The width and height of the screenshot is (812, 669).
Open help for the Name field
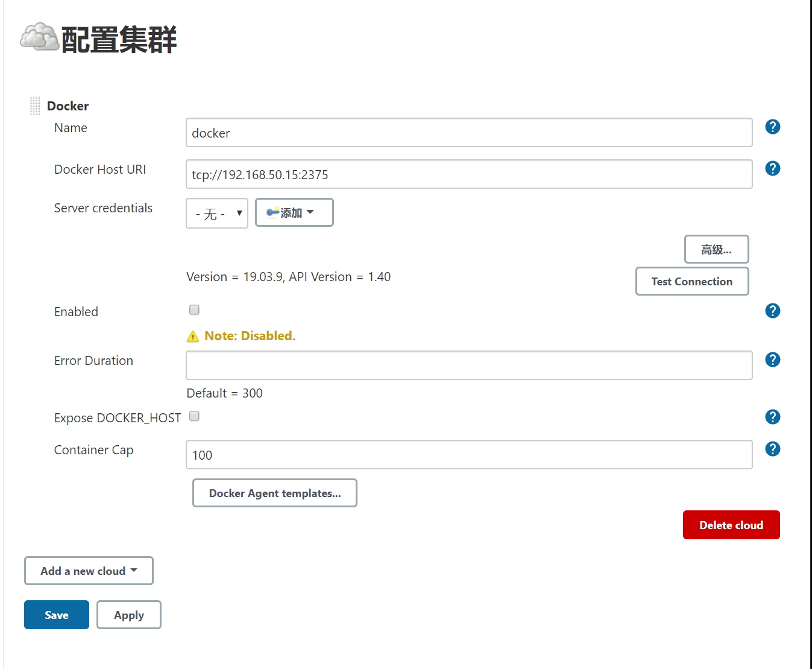(772, 127)
